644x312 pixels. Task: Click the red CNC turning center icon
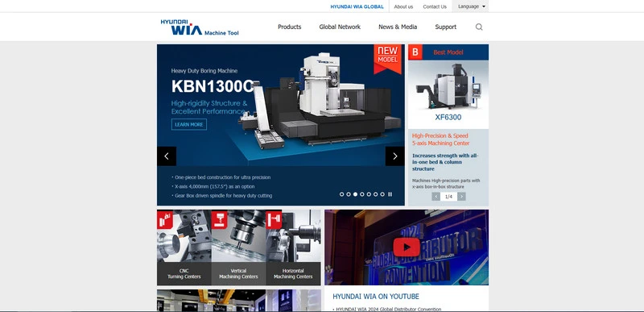(165, 220)
